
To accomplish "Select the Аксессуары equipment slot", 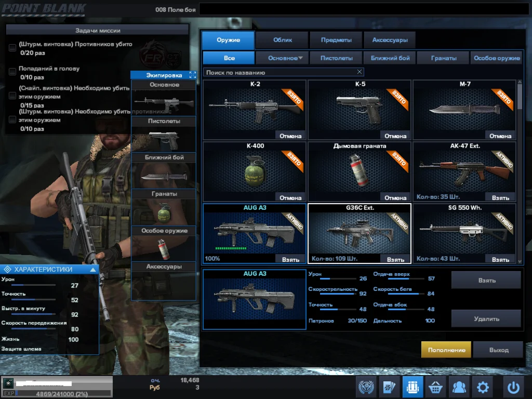I will pos(164,285).
